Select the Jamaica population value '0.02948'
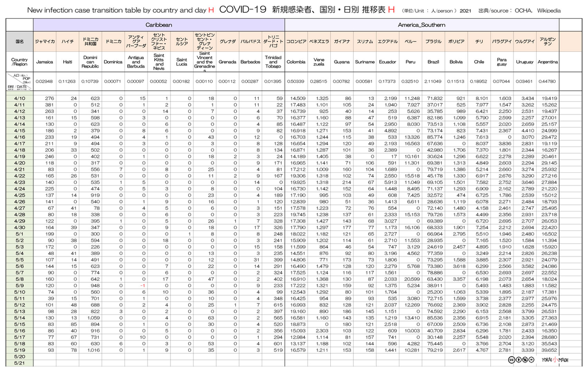The height and width of the screenshot is (370, 588). tap(45, 81)
